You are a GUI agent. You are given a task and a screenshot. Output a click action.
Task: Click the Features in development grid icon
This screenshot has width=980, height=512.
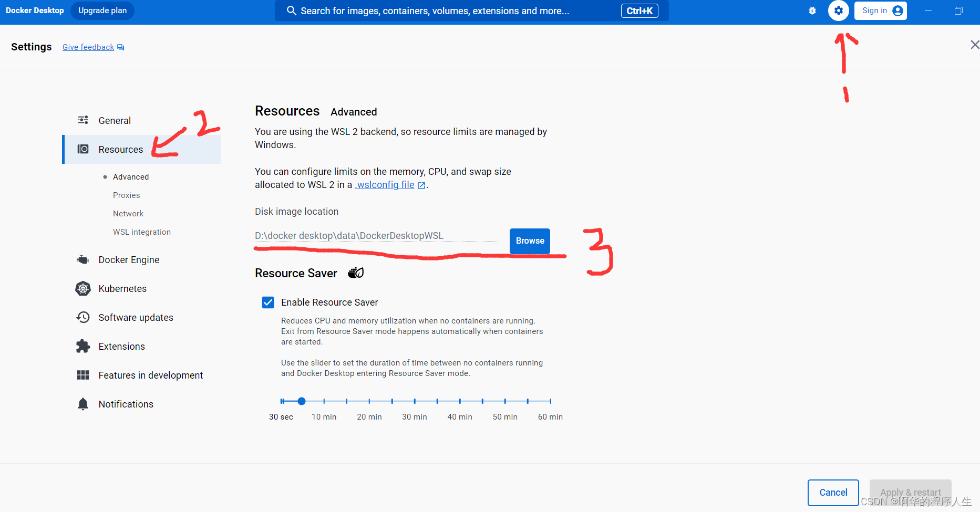[x=83, y=375]
